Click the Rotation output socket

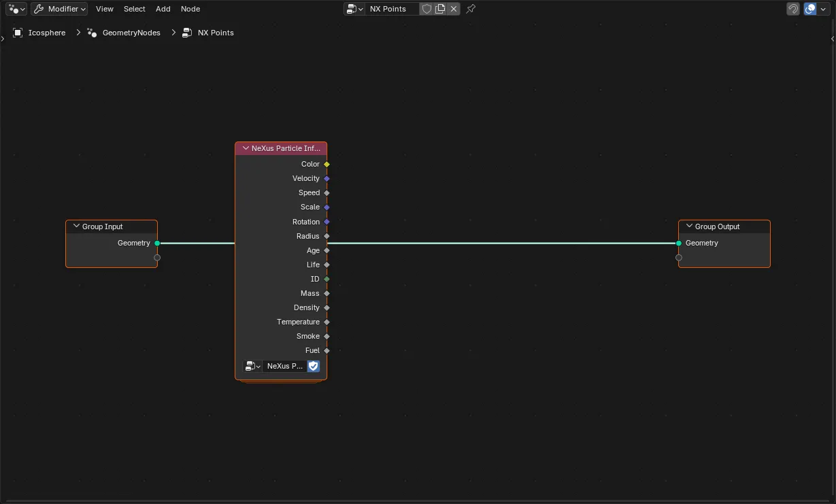pyautogui.click(x=327, y=222)
